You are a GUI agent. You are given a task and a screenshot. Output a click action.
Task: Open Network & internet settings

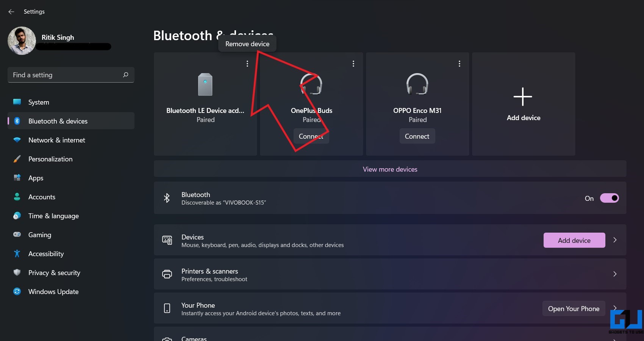click(x=71, y=140)
